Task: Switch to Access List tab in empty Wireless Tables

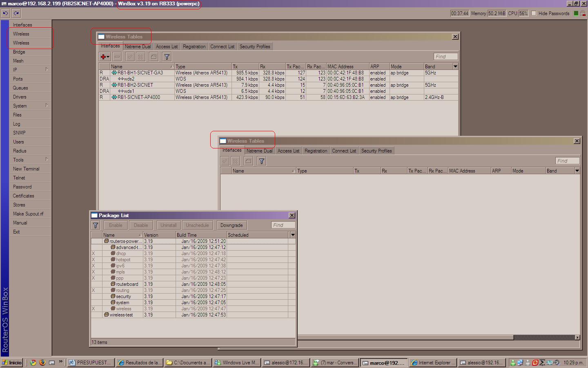Action: [288, 151]
